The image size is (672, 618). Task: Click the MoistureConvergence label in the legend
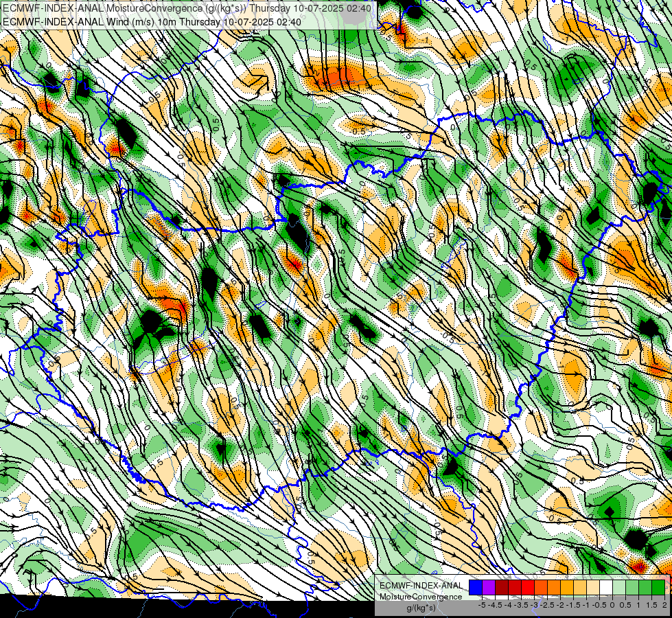coord(421,597)
